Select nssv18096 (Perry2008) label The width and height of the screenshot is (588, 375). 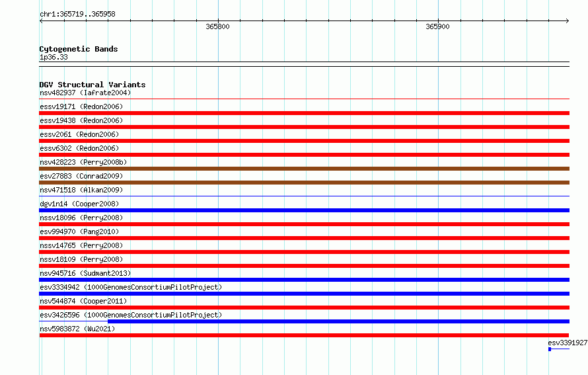(81, 218)
